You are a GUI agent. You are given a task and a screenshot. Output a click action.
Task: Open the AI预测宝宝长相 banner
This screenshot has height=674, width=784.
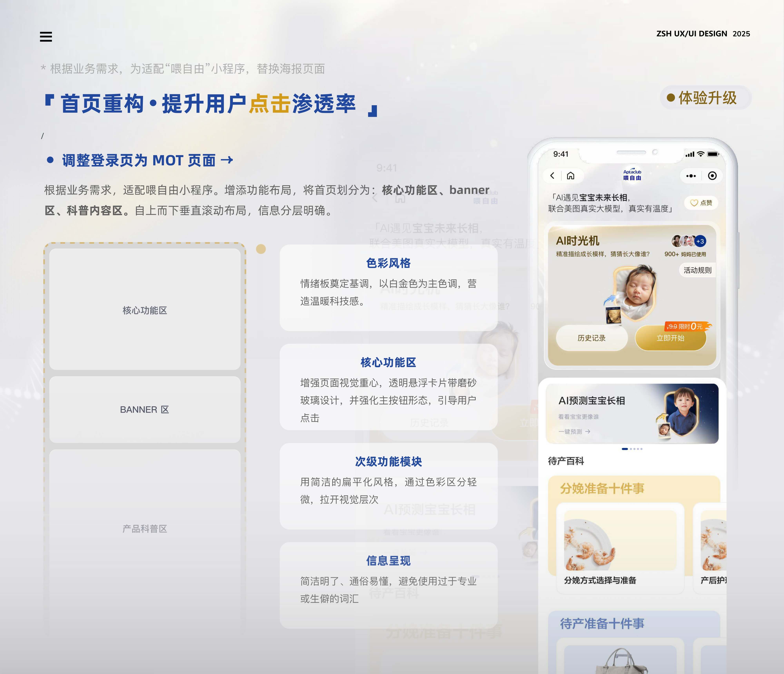pos(632,413)
